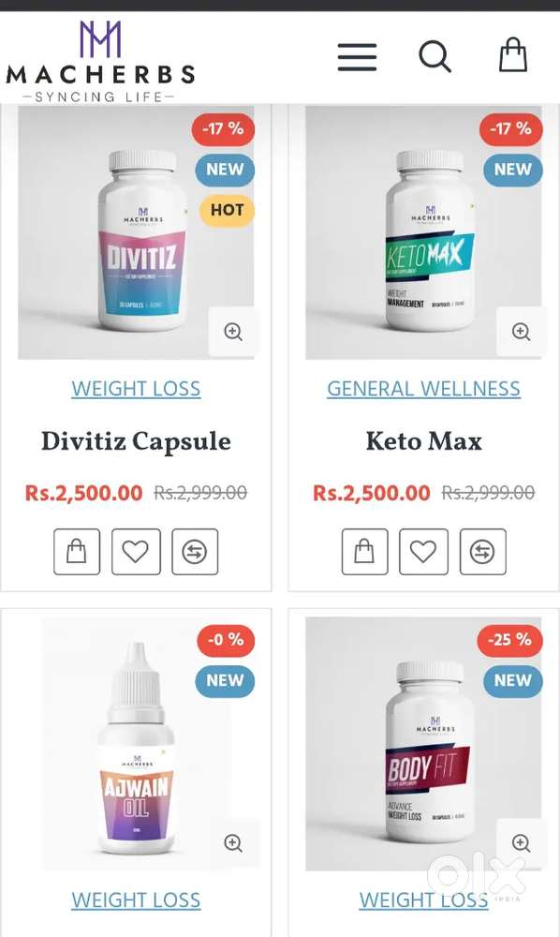Zoom the Keto Max product image
Viewport: 560px width, 937px height.
point(522,332)
